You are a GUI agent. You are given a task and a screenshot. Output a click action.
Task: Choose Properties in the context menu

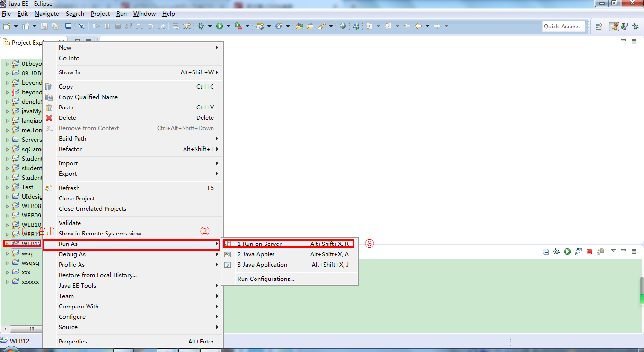132,341
